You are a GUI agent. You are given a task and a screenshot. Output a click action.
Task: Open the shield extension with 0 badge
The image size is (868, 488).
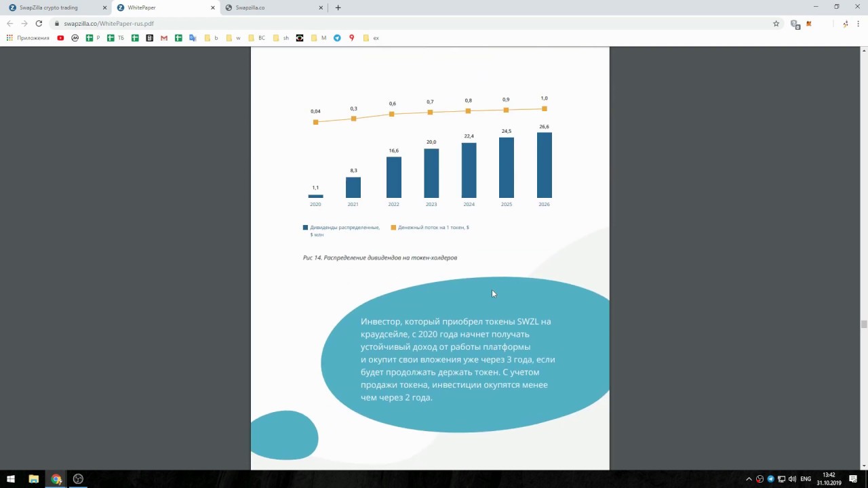(795, 24)
